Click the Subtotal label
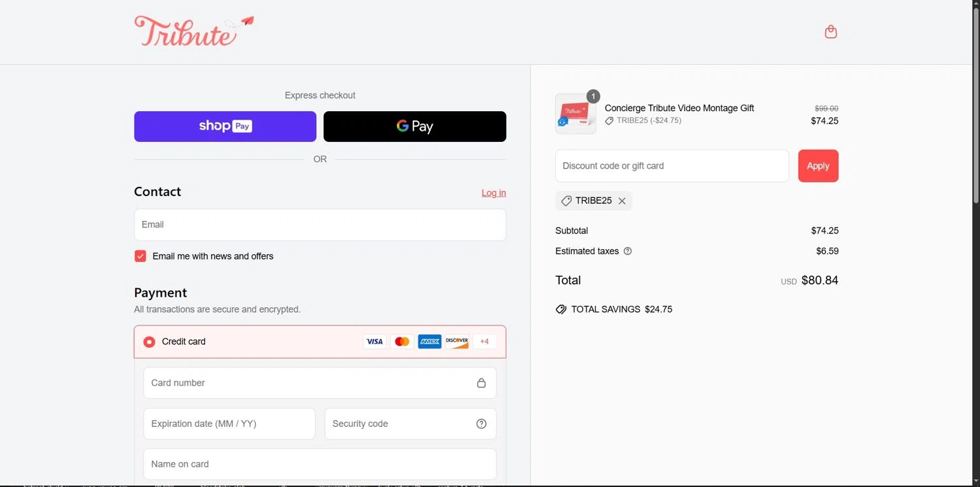This screenshot has width=980, height=487. 572,231
